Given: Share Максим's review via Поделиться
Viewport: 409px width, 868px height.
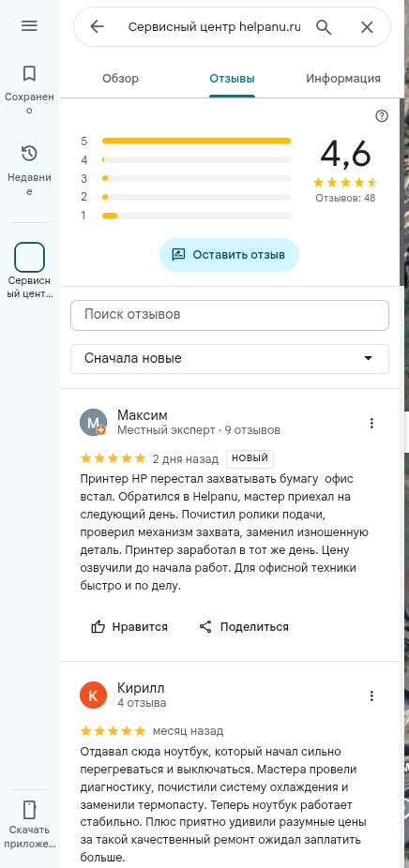Looking at the screenshot, I should [x=244, y=627].
